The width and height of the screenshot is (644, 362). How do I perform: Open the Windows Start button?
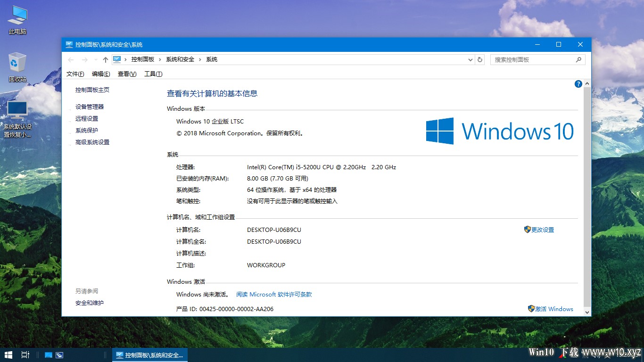(x=8, y=354)
